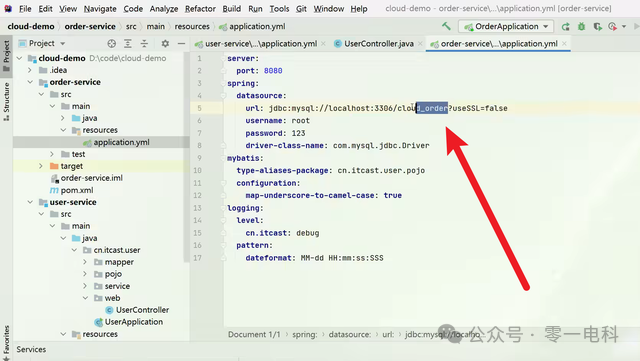The width and height of the screenshot is (640, 361).
Task: Collapse the order-service module
Action: pos(30,82)
